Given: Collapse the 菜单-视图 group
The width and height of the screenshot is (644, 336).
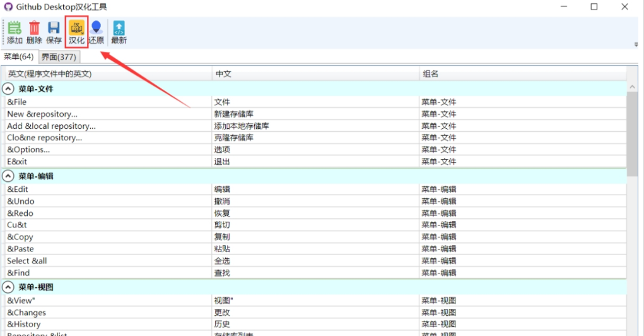Looking at the screenshot, I should [x=8, y=287].
